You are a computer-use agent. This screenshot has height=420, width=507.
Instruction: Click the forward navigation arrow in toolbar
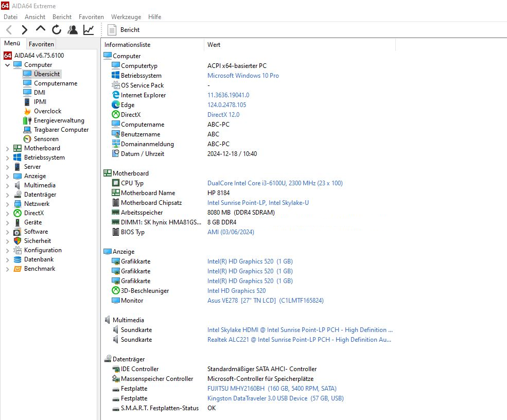point(24,30)
